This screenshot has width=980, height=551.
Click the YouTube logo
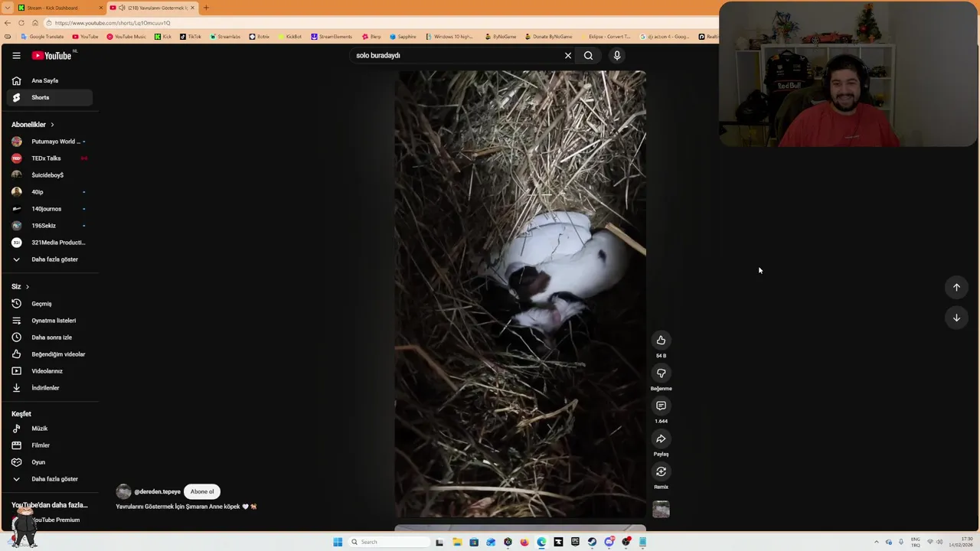pos(52,55)
